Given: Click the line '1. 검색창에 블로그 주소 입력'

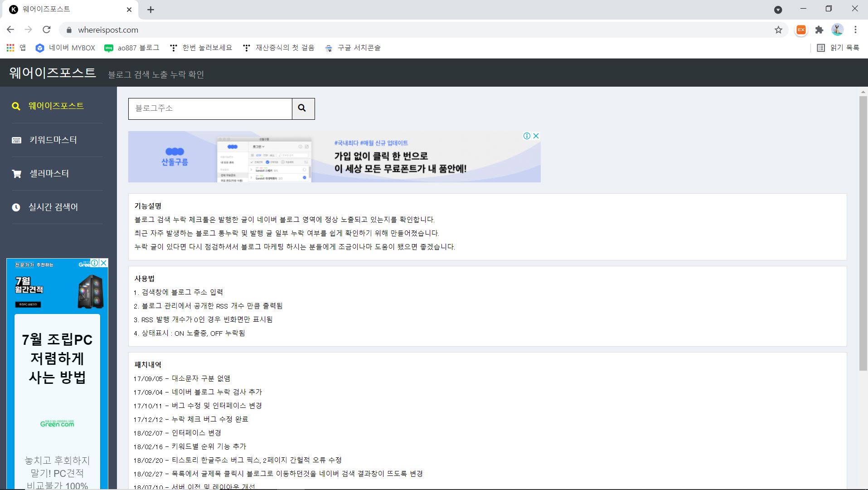Looking at the screenshot, I should (179, 292).
